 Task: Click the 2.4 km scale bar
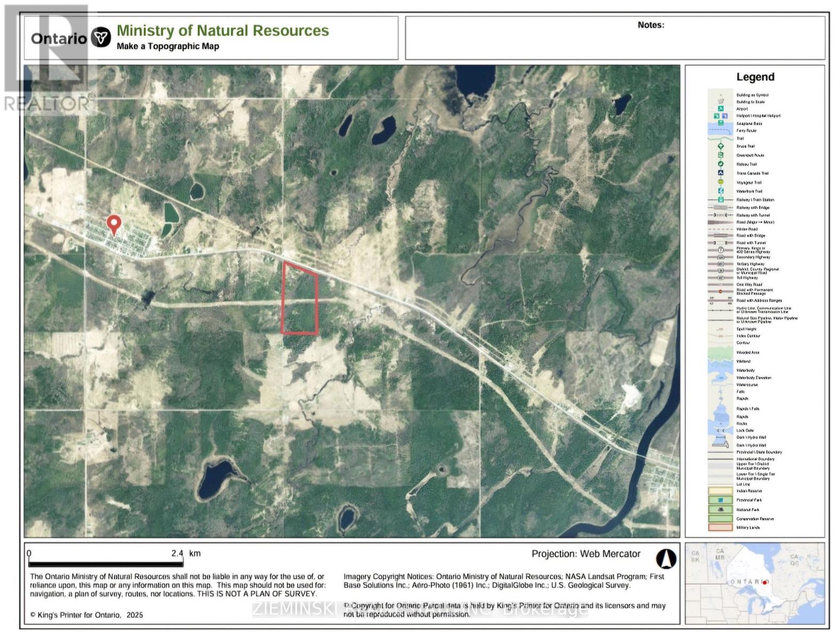(106, 563)
